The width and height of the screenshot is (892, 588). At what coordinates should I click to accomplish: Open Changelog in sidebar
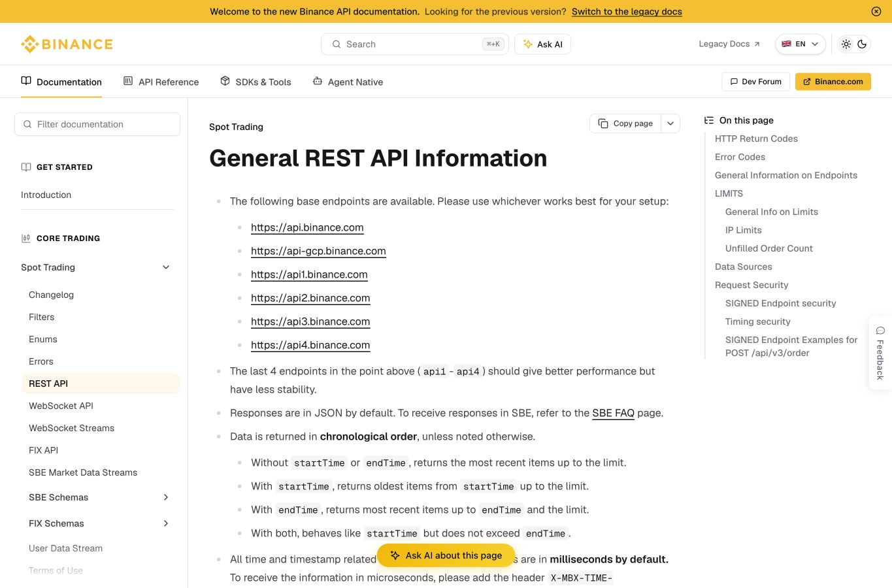pos(52,295)
